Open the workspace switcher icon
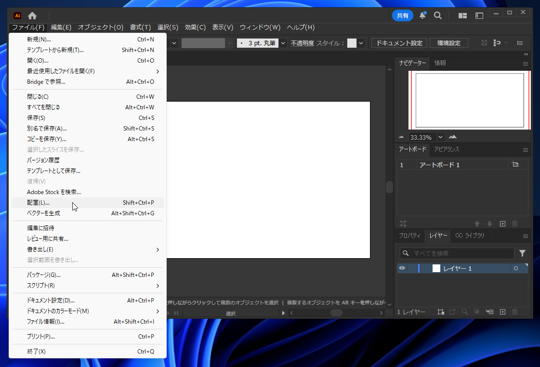This screenshot has height=367, width=540. 479,15
